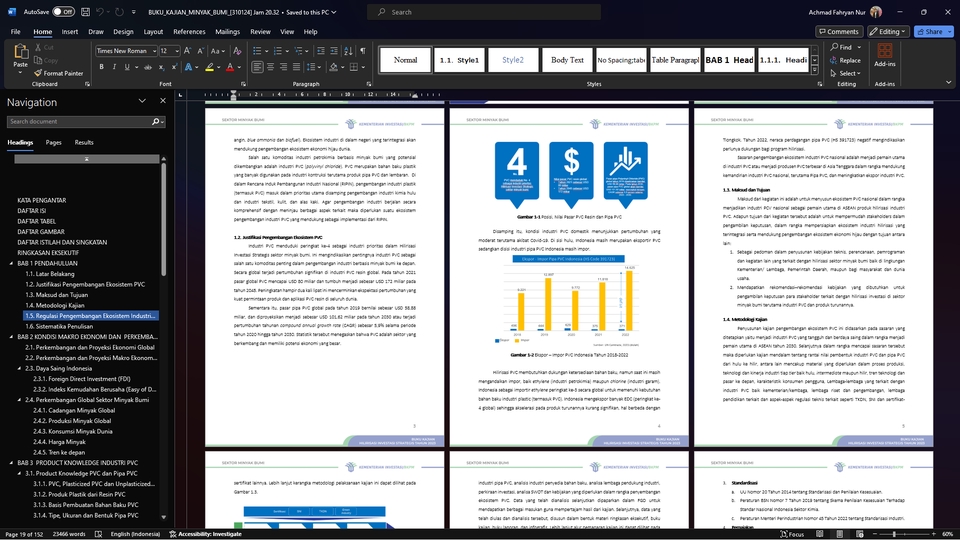Justify the paragraph text
This screenshot has height=540, width=960.
click(296, 67)
